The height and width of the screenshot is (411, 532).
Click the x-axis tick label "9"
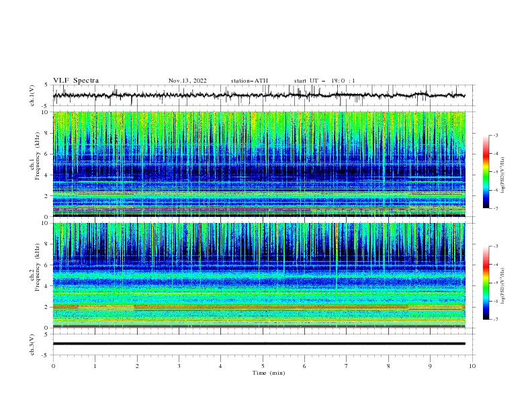click(x=430, y=366)
